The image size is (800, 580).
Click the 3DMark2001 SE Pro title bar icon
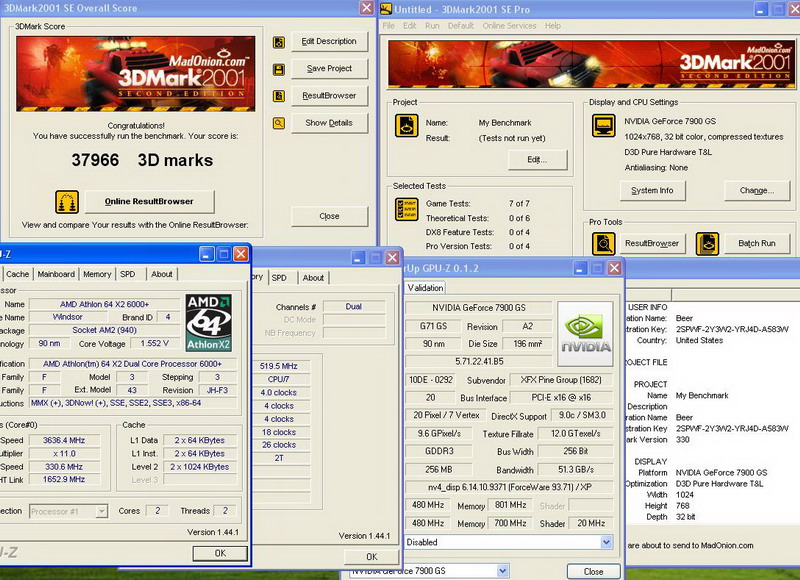[386, 9]
